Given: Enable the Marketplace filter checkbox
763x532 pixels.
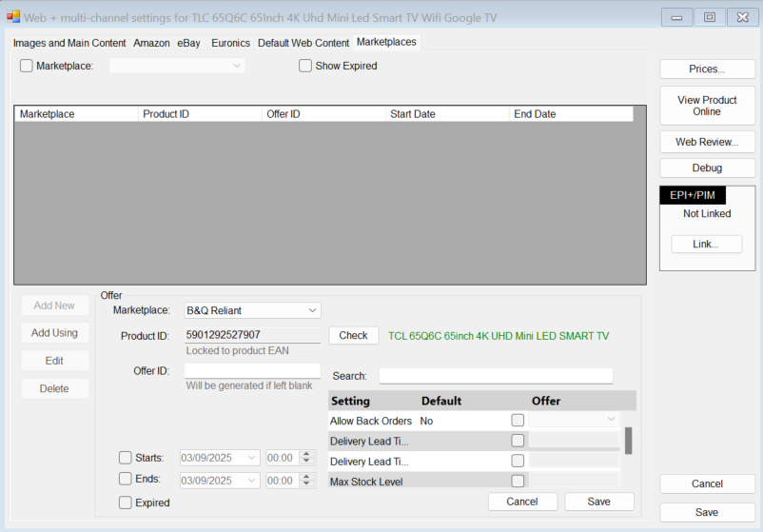Looking at the screenshot, I should click(x=26, y=66).
